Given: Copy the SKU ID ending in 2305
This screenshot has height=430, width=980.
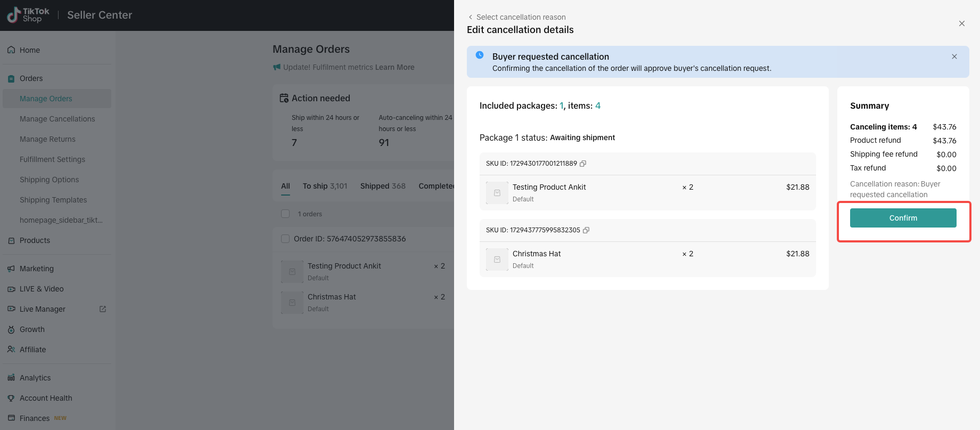Looking at the screenshot, I should [x=586, y=230].
